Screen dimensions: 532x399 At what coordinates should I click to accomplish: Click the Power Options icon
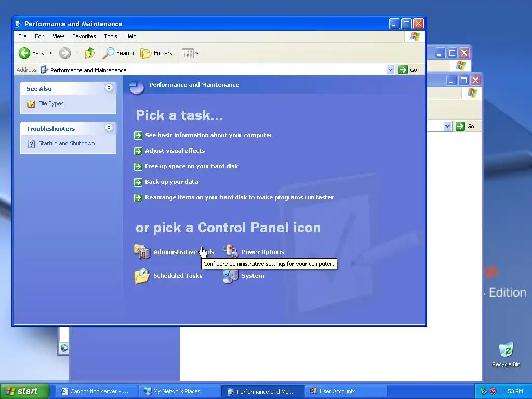point(230,251)
